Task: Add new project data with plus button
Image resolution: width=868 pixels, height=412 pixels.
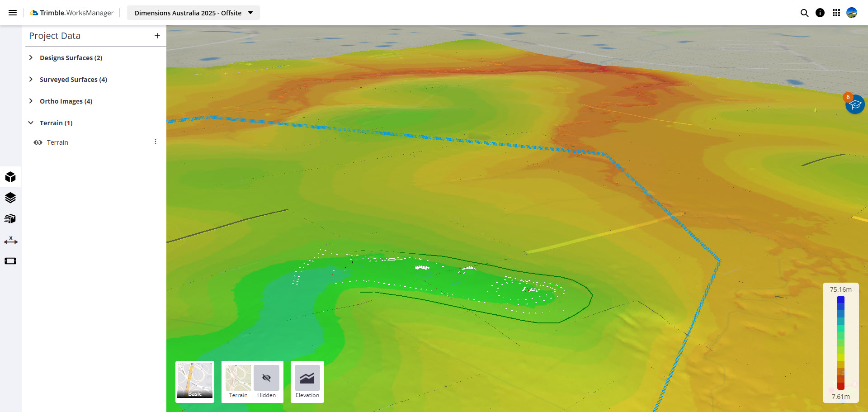Action: click(x=157, y=36)
